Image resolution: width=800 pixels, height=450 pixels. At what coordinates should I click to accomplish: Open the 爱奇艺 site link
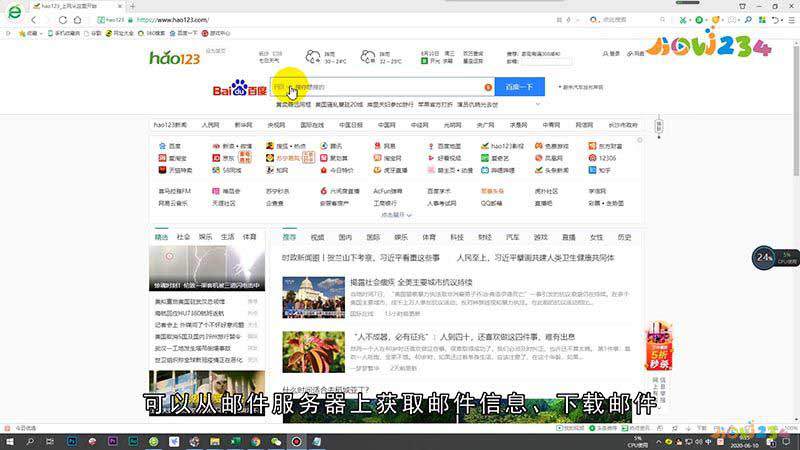coord(495,158)
